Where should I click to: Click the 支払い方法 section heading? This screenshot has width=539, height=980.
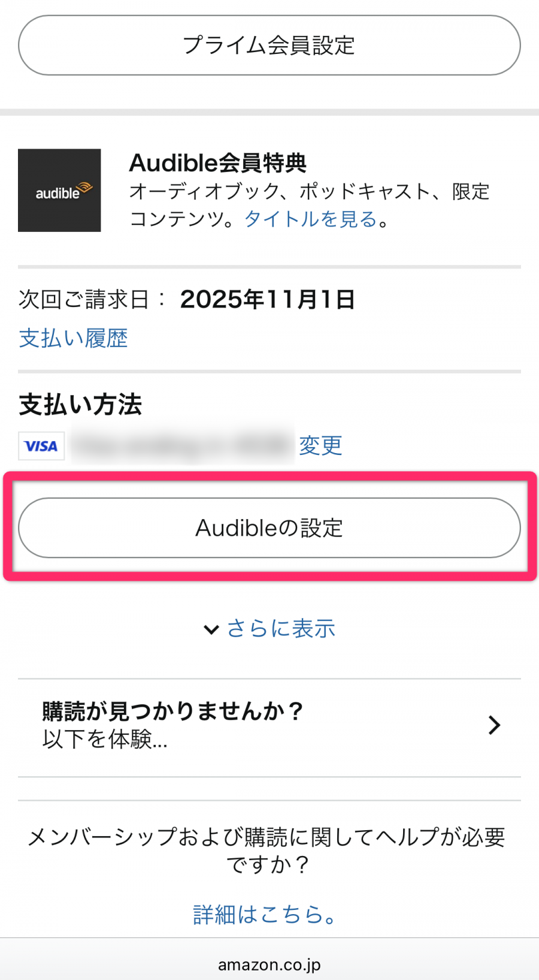(80, 405)
